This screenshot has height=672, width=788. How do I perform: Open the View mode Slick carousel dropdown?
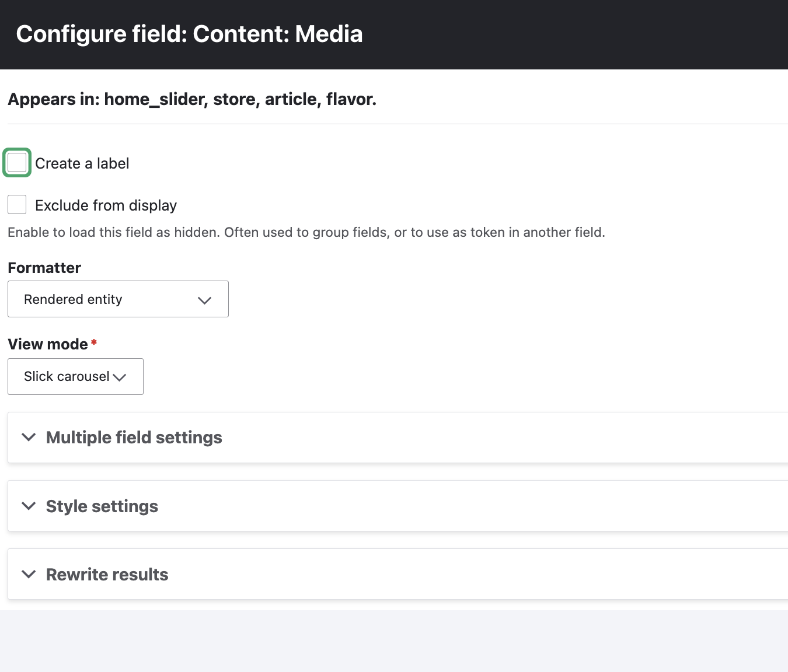coord(67,377)
